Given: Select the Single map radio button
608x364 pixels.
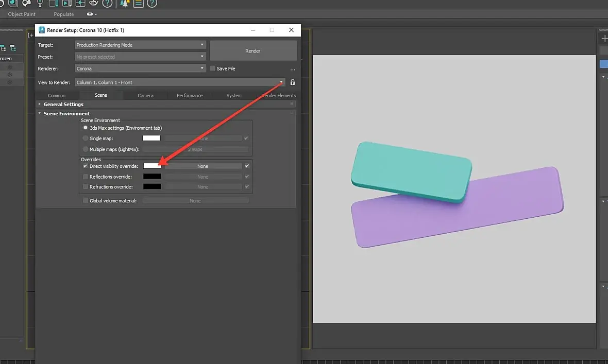Looking at the screenshot, I should pos(86,138).
